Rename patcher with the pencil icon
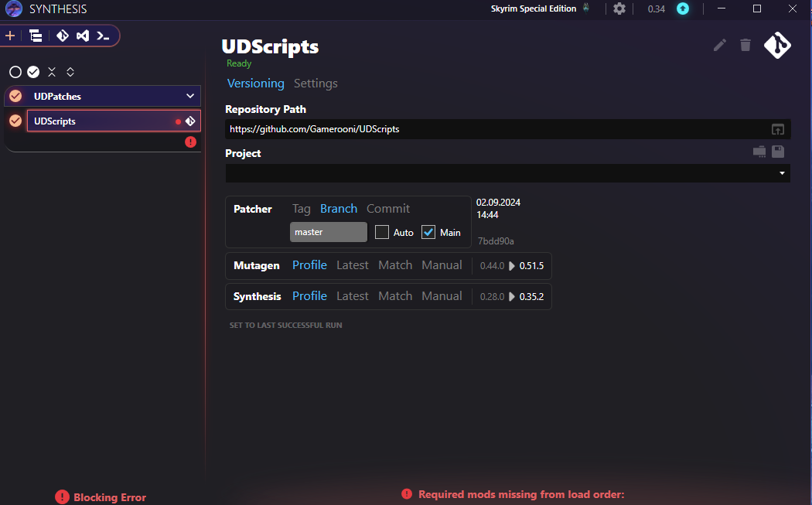The width and height of the screenshot is (812, 505). click(720, 45)
